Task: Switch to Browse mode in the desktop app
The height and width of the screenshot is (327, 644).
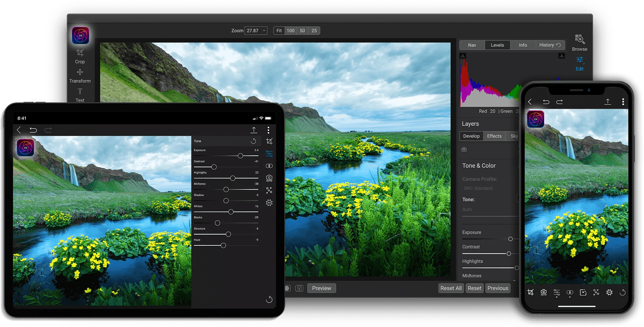Action: [x=579, y=43]
